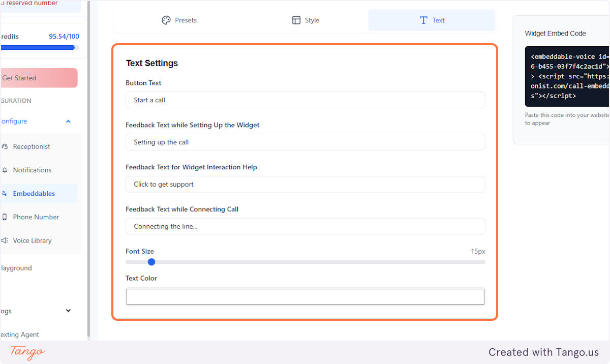The image size is (610, 364).
Task: Select the Phone Number mobile icon
Action: click(5, 217)
